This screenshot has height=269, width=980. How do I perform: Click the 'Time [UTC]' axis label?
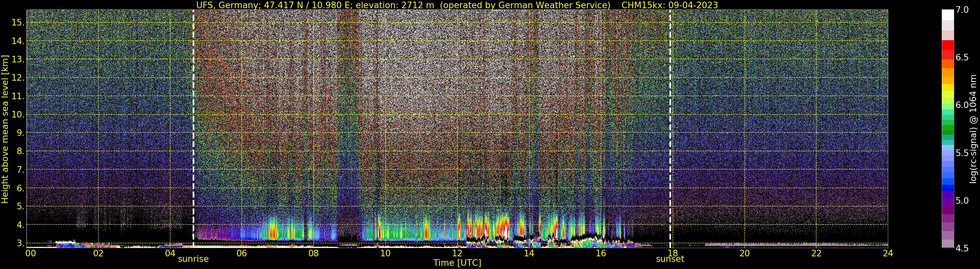pyautogui.click(x=457, y=263)
